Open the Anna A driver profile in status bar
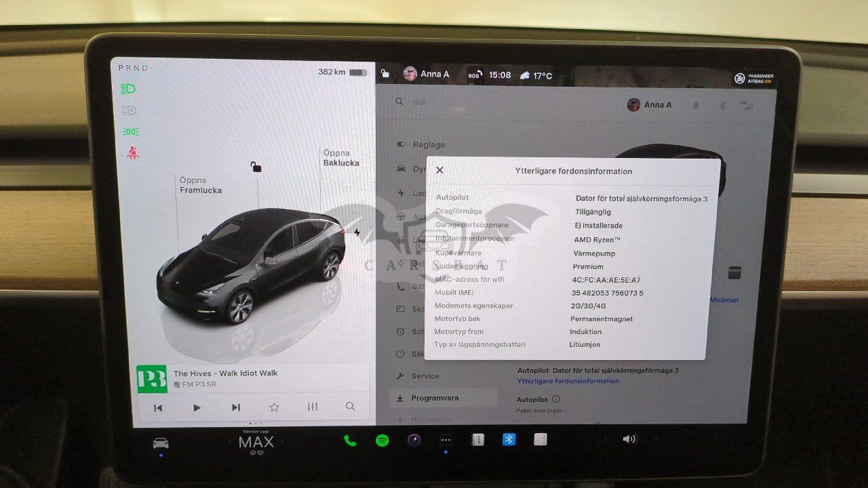Viewport: 868px width, 488px height. pyautogui.click(x=426, y=74)
